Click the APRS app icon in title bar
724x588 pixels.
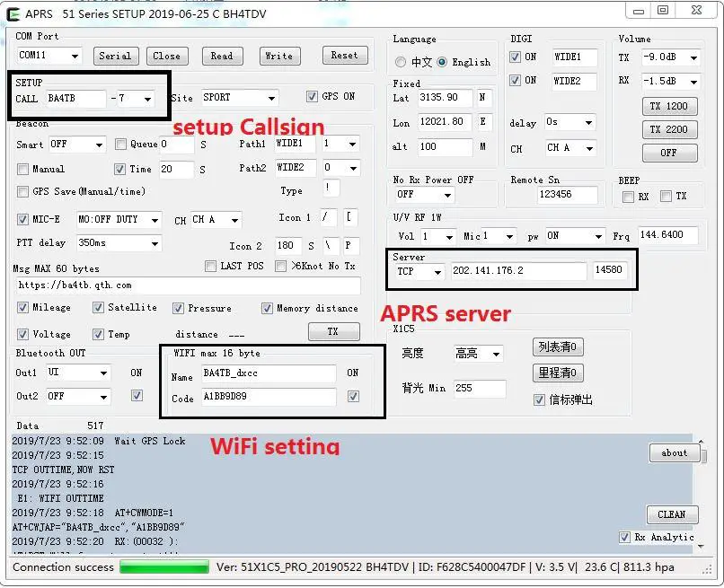click(13, 13)
